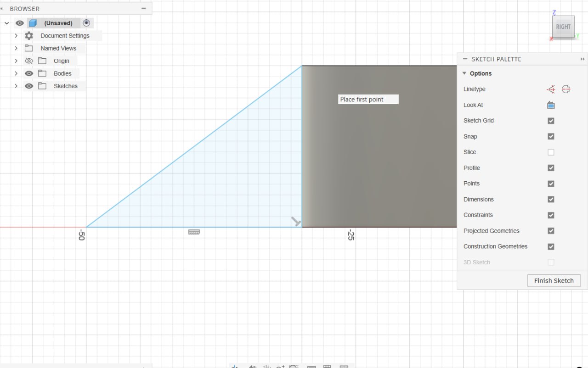Uncheck the Profile checkbox
This screenshot has height=368, width=588.
[x=551, y=168]
